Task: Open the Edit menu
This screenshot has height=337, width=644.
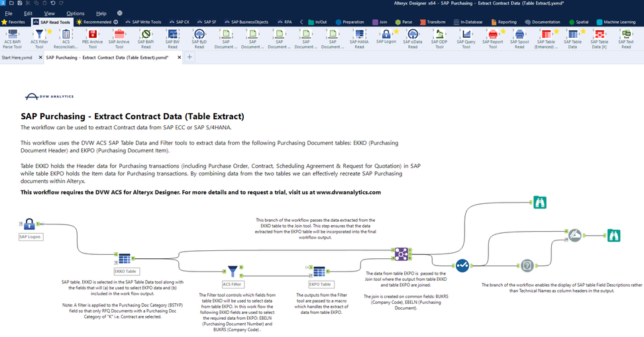Action: [28, 13]
